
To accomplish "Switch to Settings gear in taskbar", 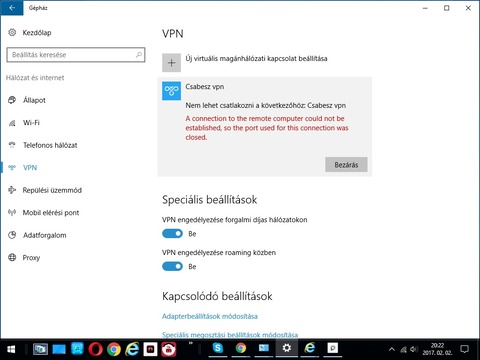I will [287, 348].
